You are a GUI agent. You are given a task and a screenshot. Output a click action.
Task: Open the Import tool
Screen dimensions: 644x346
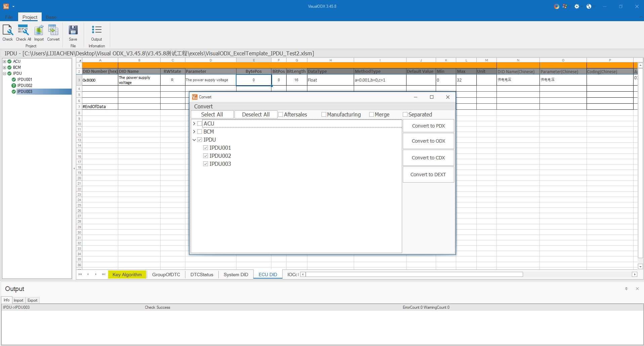tap(39, 33)
